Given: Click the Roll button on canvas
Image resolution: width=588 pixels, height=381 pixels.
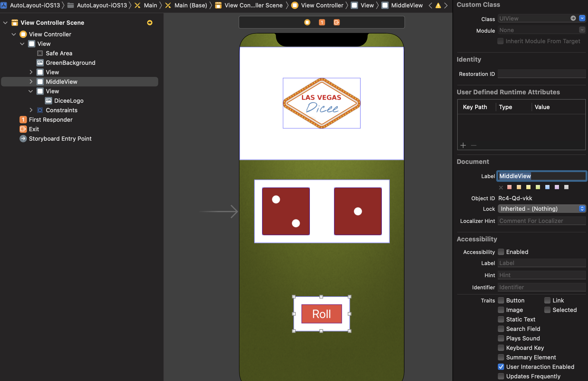Looking at the screenshot, I should point(321,314).
